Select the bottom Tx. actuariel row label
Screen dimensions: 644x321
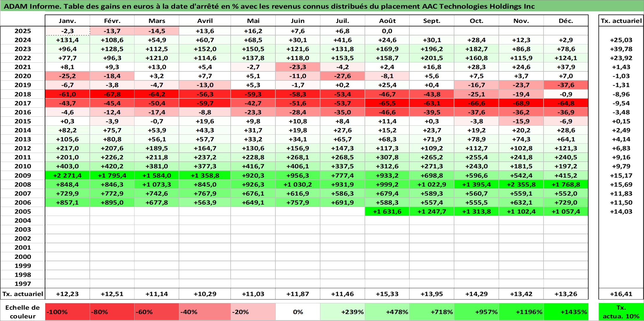[x=23, y=294]
